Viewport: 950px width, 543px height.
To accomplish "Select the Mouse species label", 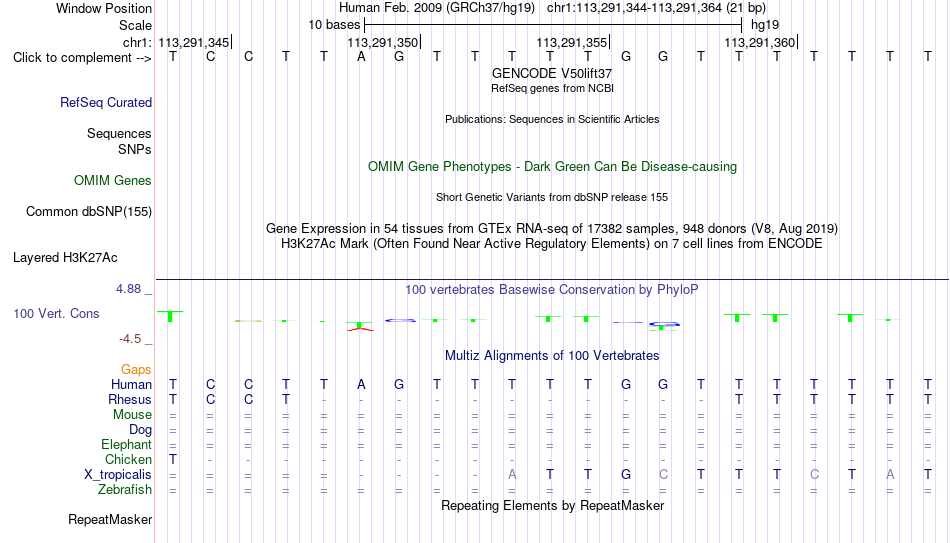I will coord(133,415).
